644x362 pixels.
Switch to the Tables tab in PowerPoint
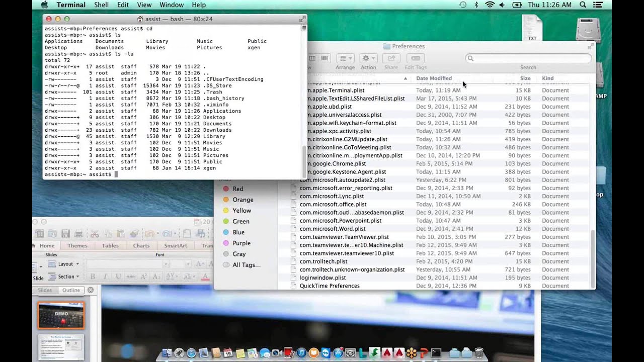[x=110, y=246]
